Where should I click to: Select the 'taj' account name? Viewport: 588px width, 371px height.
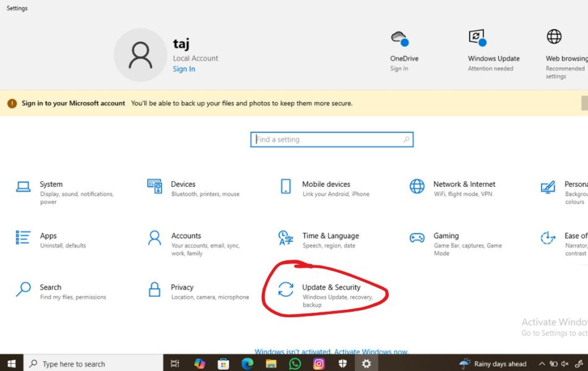181,44
